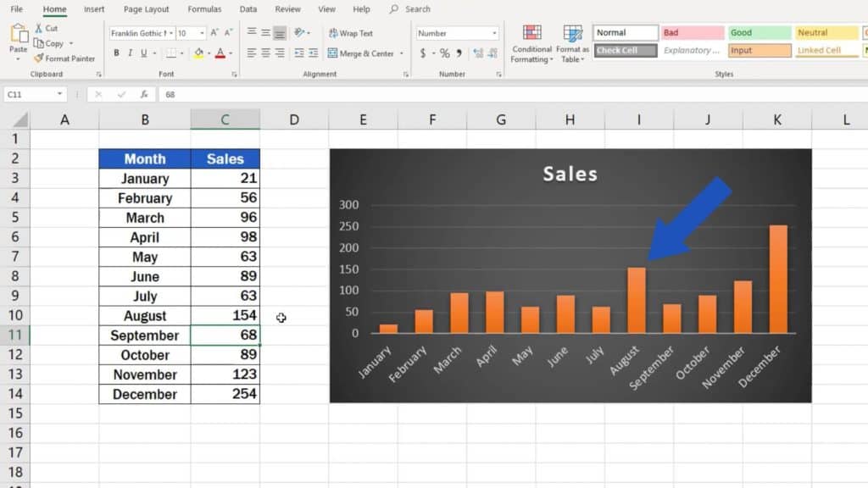Click the Format Painter icon
This screenshot has width=868, height=488.
coord(39,58)
